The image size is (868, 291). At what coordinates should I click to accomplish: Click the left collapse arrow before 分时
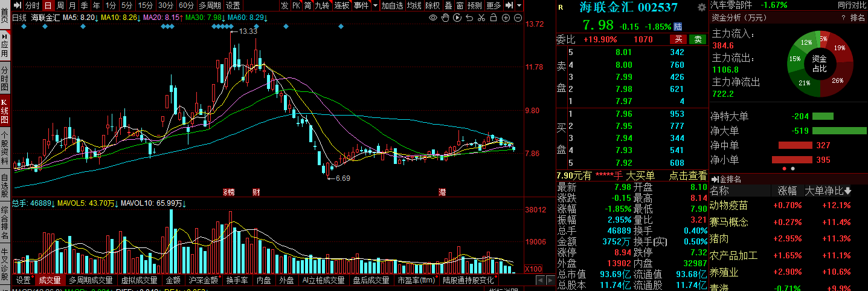[16, 5]
